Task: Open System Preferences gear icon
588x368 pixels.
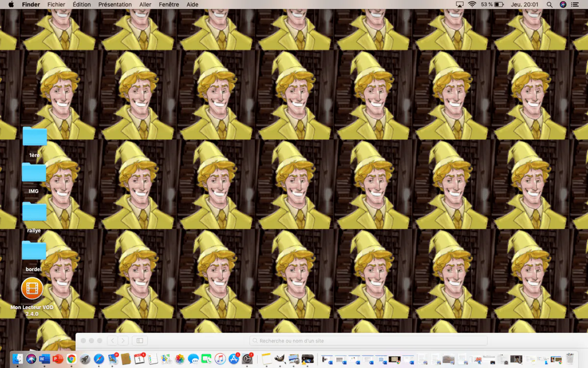Action: [x=247, y=359]
